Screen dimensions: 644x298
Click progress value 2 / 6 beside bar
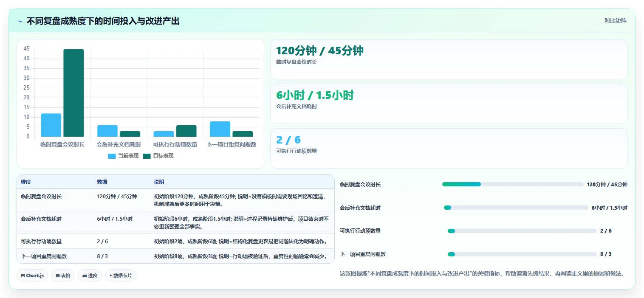click(x=606, y=231)
